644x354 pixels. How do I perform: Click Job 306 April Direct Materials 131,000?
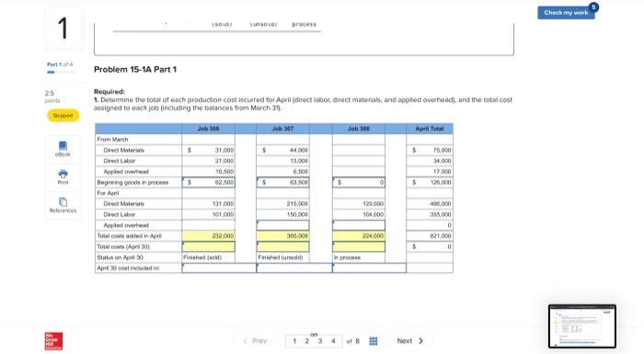pos(208,204)
